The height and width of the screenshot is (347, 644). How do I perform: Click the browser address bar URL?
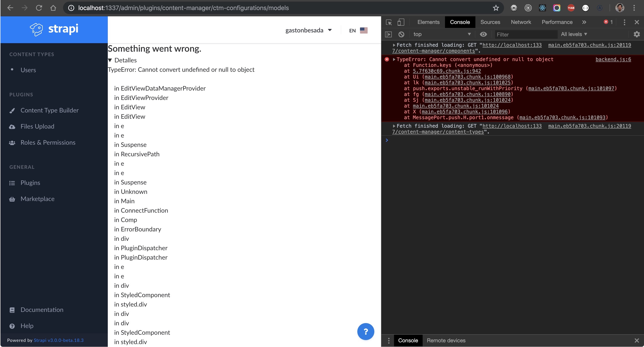(x=183, y=8)
